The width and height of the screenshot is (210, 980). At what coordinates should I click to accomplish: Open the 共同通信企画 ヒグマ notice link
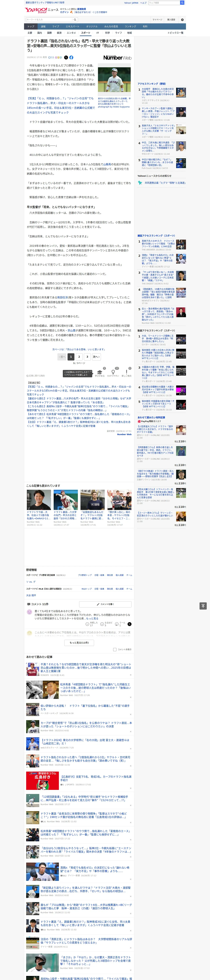pos(162,183)
